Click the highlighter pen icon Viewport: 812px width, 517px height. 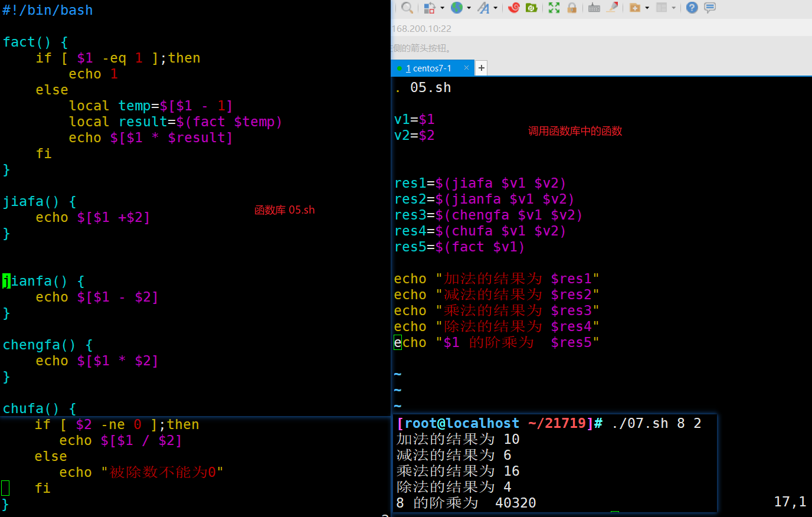pyautogui.click(x=613, y=8)
